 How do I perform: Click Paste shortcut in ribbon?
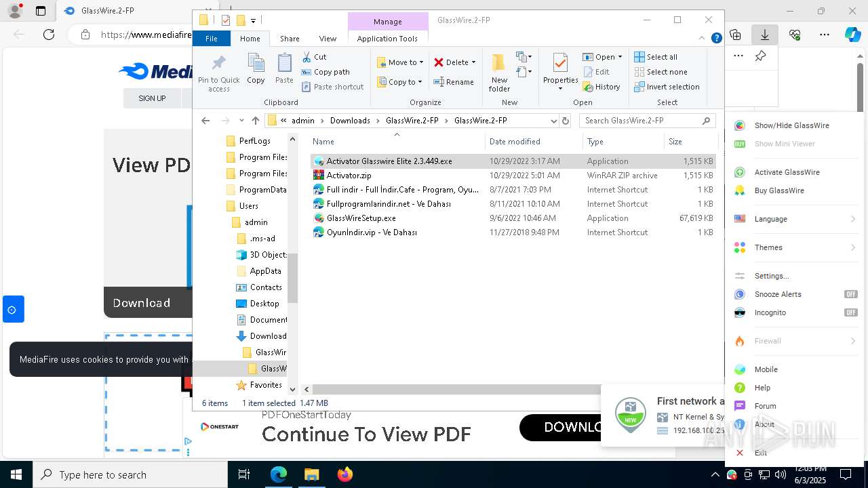pos(332,87)
